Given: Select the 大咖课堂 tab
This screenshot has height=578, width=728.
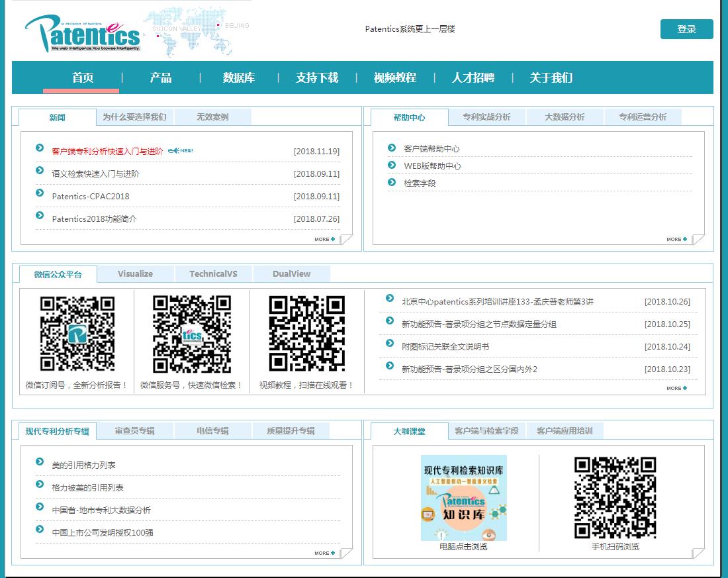Looking at the screenshot, I should coord(409,431).
